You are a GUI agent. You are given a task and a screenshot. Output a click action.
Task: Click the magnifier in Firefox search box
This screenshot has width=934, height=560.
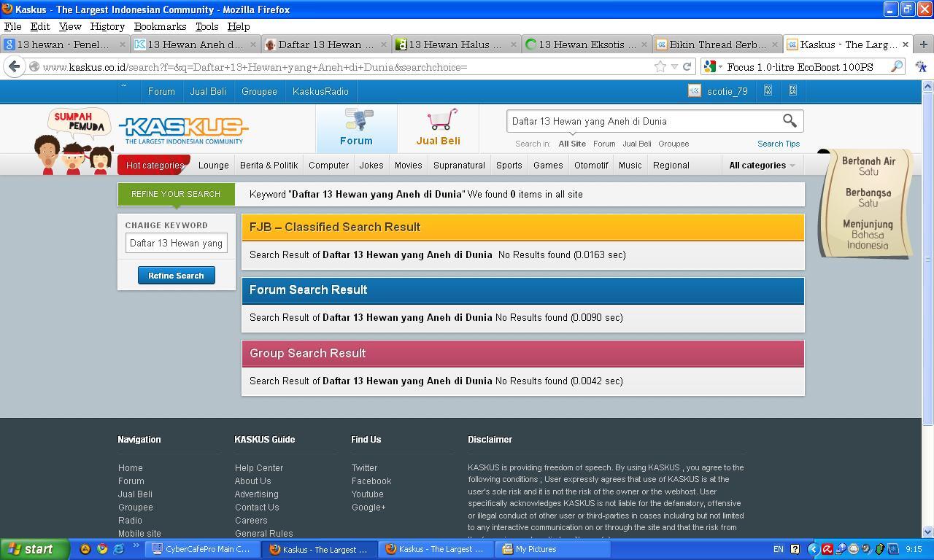pos(897,66)
